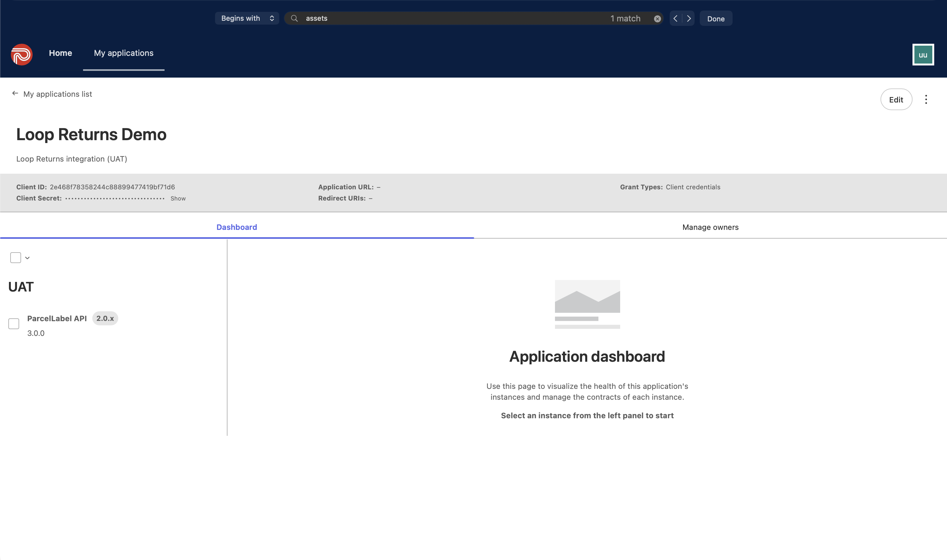947x560 pixels.
Task: Expand the select-all dropdown chevron
Action: 27,258
